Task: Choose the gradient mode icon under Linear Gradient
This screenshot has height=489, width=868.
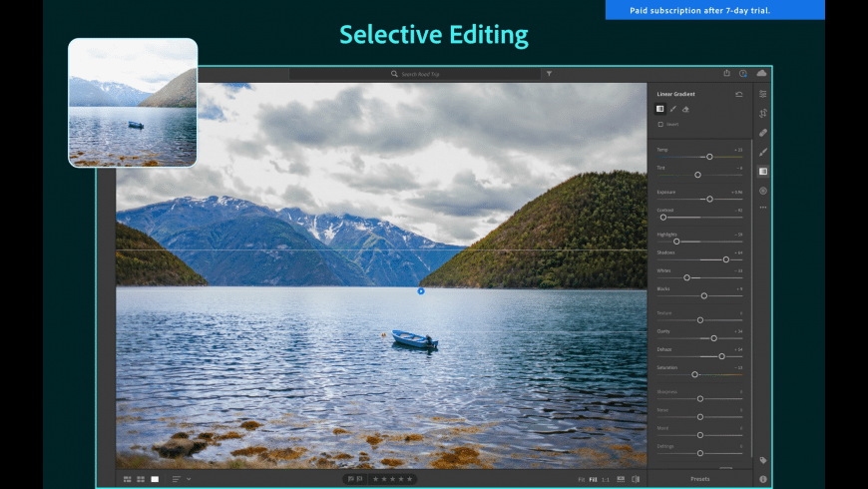Action: [x=659, y=109]
